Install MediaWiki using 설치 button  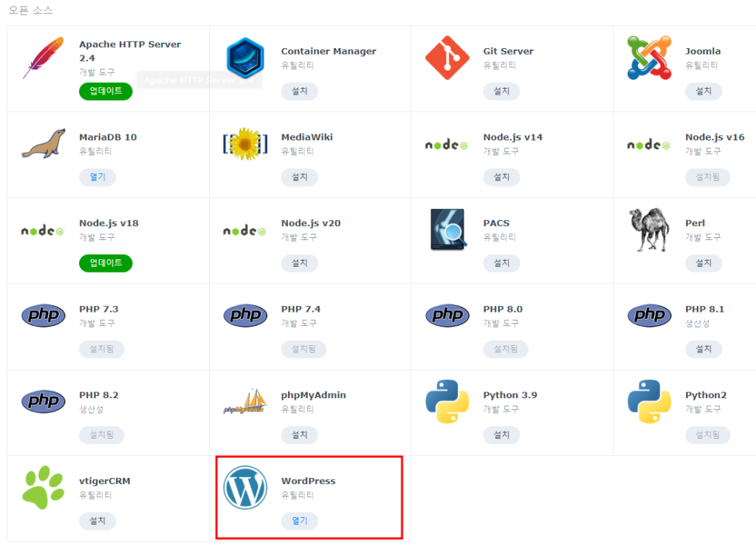tap(300, 177)
